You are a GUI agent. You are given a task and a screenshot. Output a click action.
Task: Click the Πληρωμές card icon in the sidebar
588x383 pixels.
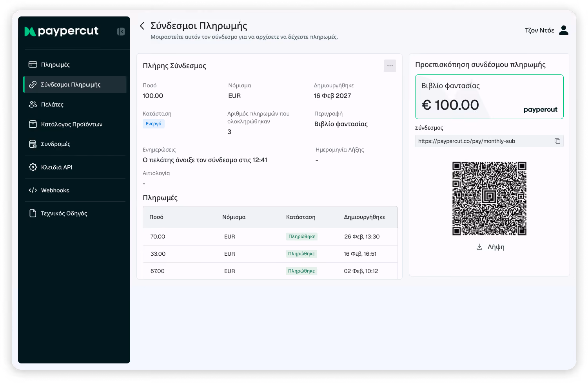[33, 65]
